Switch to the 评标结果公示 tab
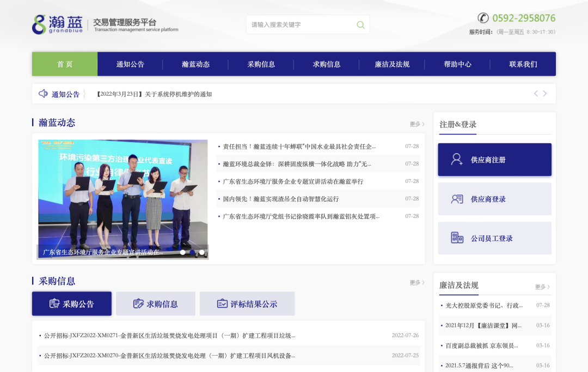The width and height of the screenshot is (588, 372). click(247, 304)
